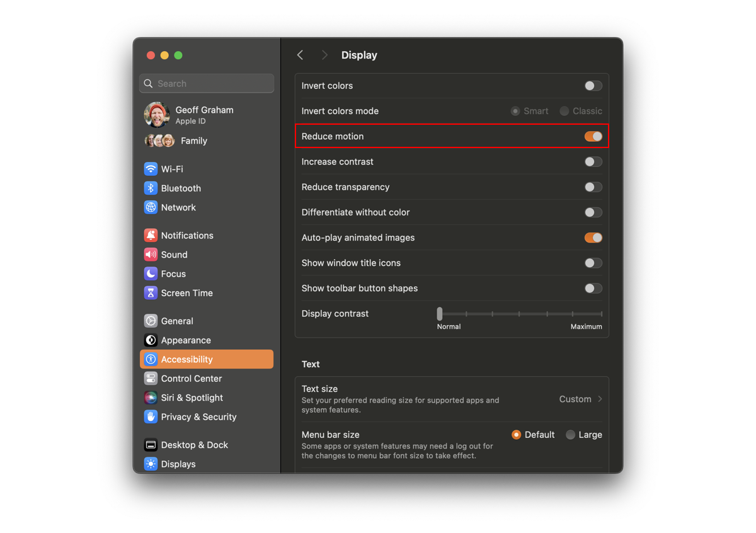Disable Reduce motion
Screen dimensions: 756x533
[592, 136]
